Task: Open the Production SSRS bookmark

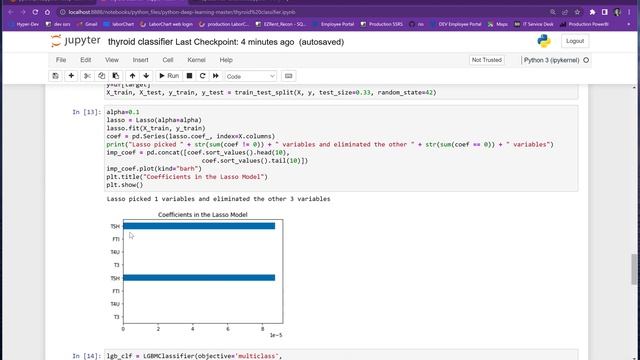Action: click(382, 24)
